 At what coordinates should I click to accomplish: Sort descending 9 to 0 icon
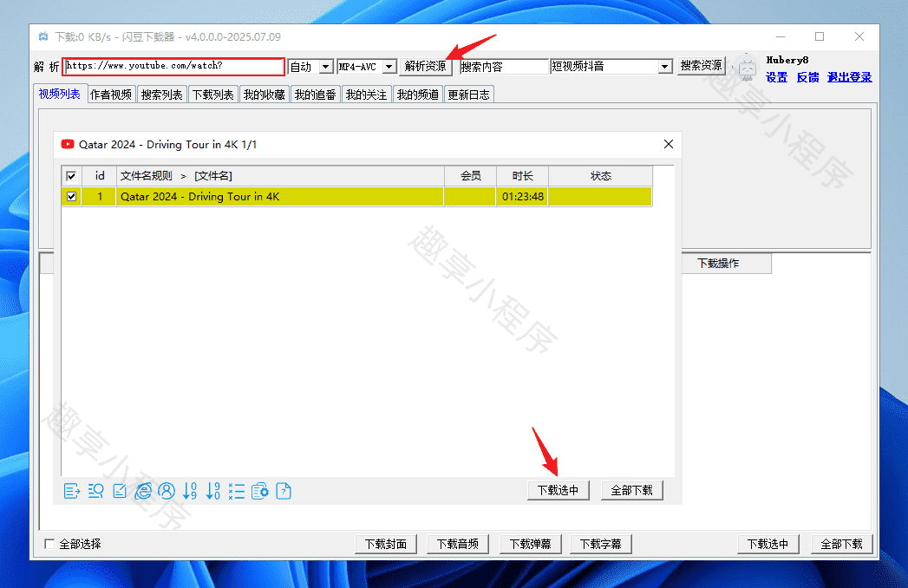pos(213,491)
